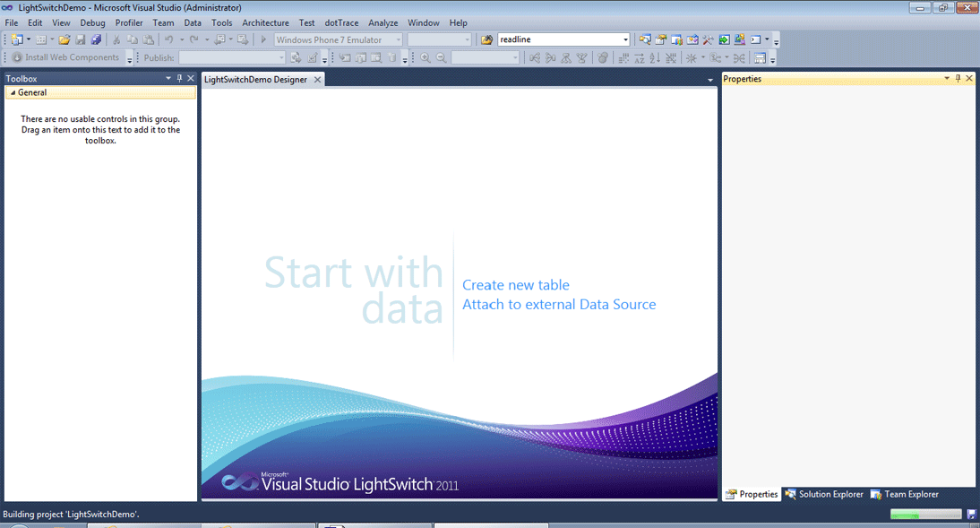Open the Profiler menu
Image resolution: width=980 pixels, height=528 pixels.
(x=129, y=22)
